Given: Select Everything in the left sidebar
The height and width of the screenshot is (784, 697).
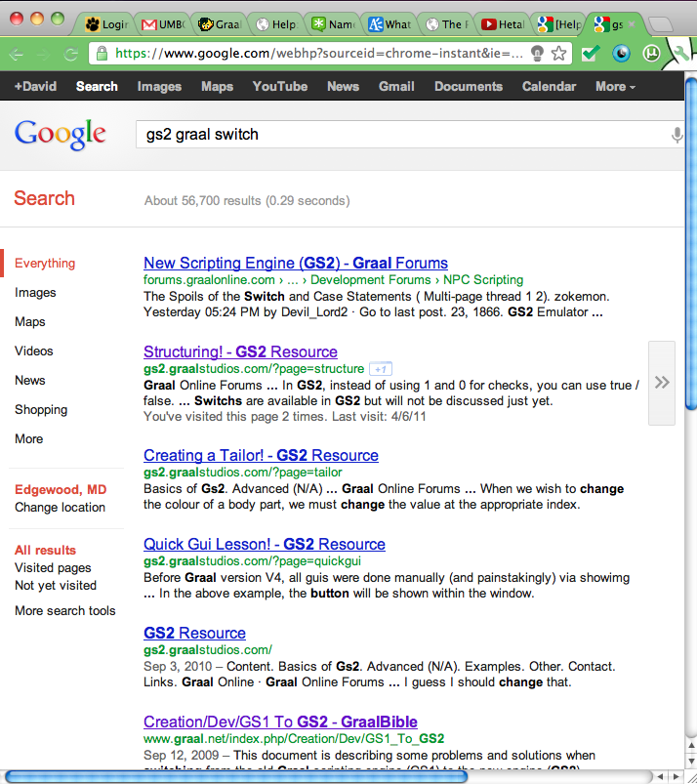Looking at the screenshot, I should (x=45, y=264).
